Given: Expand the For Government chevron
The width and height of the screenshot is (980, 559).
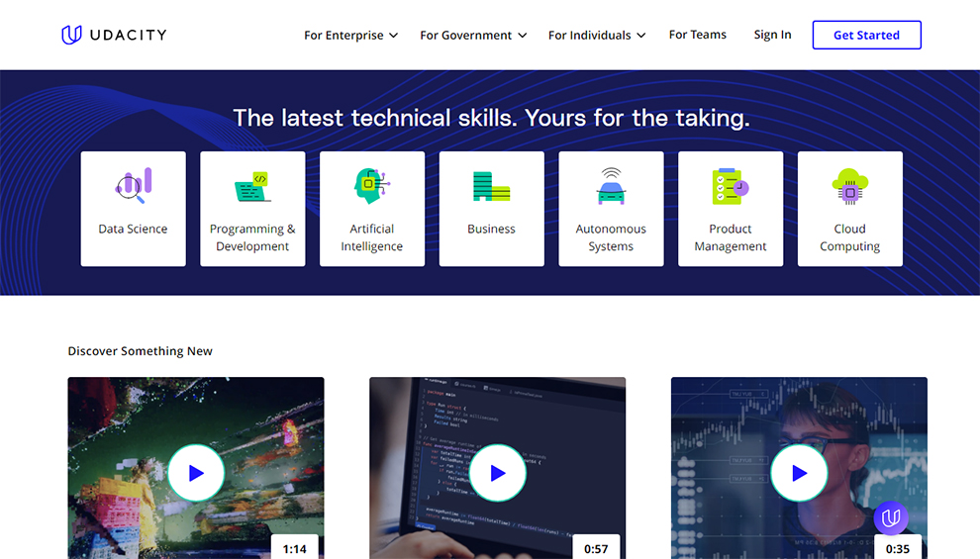Looking at the screenshot, I should point(522,36).
